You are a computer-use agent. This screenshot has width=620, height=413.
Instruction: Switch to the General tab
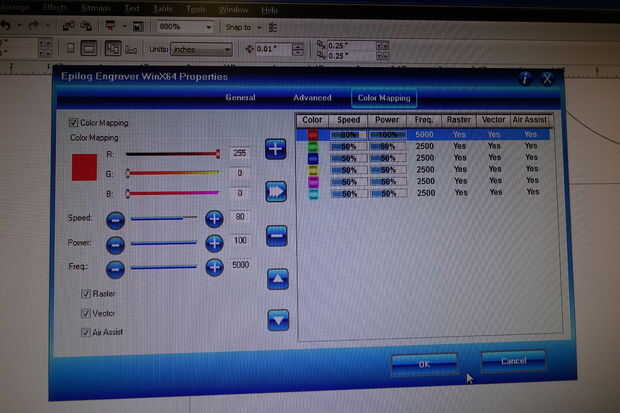click(x=240, y=97)
